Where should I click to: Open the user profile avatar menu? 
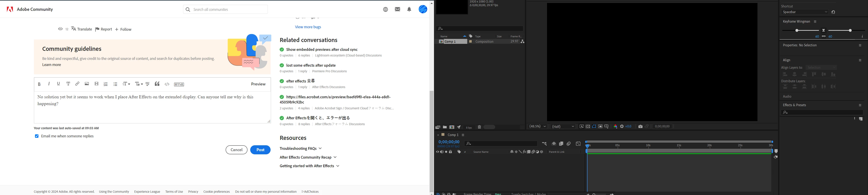[x=423, y=9]
